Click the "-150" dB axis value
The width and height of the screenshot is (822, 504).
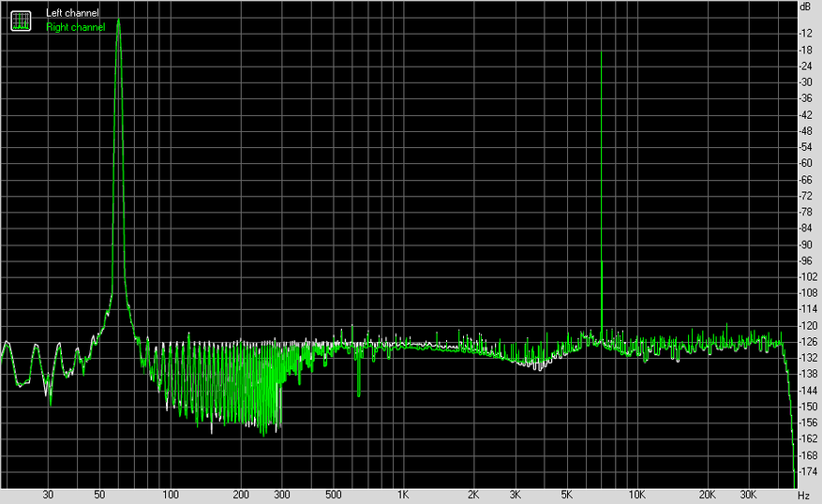[x=808, y=407]
